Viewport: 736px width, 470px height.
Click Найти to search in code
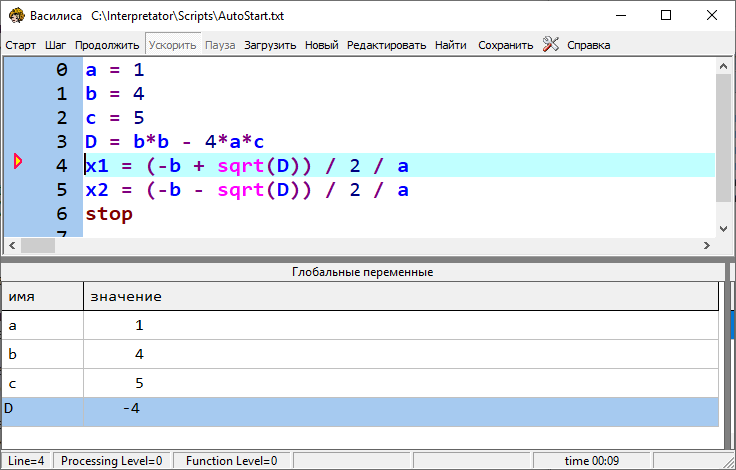(450, 45)
